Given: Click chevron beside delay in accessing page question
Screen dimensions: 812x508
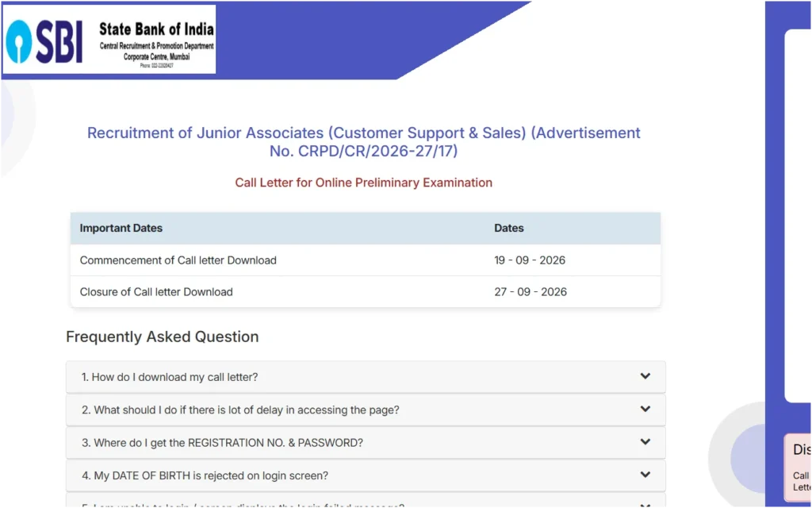Looking at the screenshot, I should coord(645,409).
